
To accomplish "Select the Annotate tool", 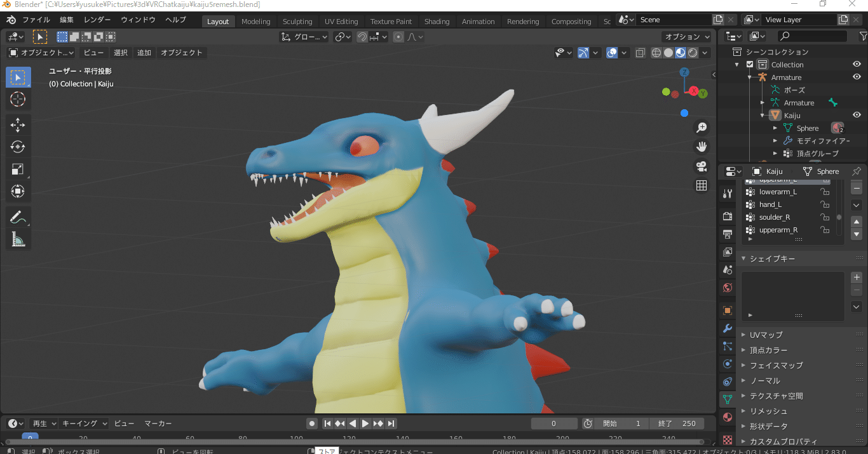I will (18, 217).
